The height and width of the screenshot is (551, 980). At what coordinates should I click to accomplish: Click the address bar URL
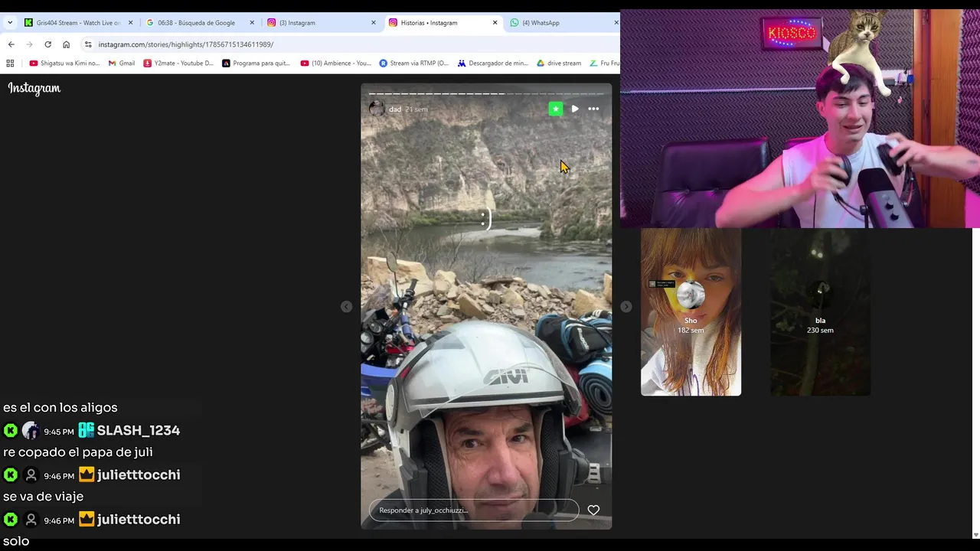[185, 44]
